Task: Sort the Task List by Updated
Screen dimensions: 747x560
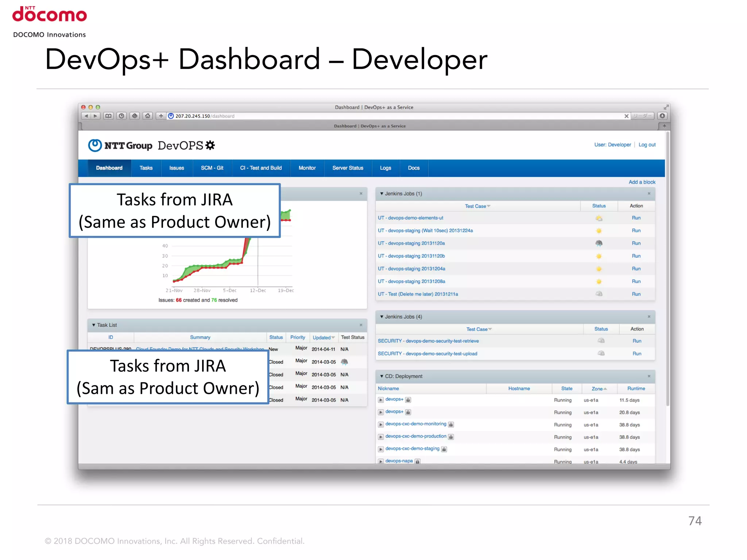Action: pos(324,338)
